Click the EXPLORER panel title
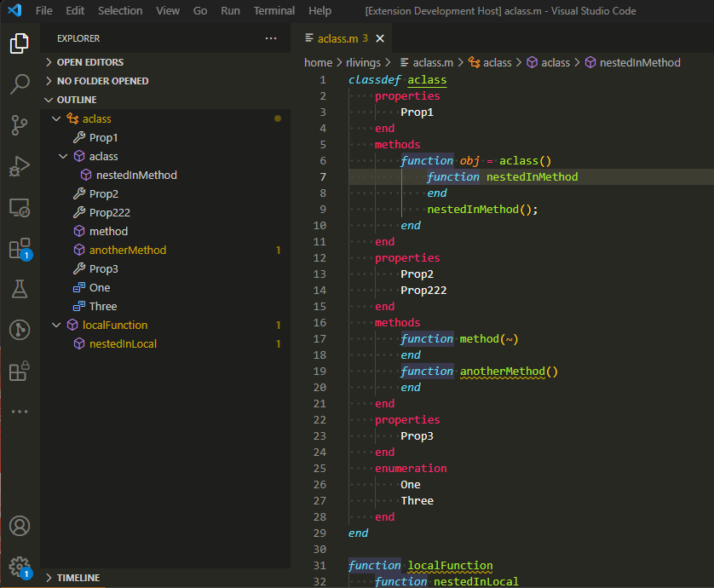 [78, 38]
